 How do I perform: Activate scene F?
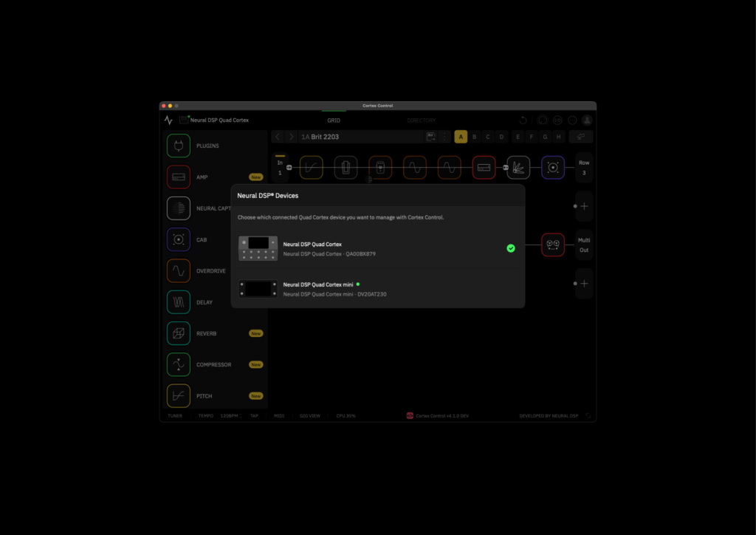tap(532, 137)
